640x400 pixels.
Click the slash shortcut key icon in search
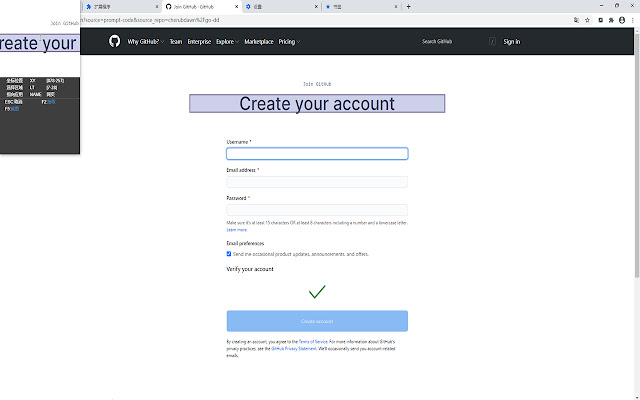pyautogui.click(x=492, y=41)
